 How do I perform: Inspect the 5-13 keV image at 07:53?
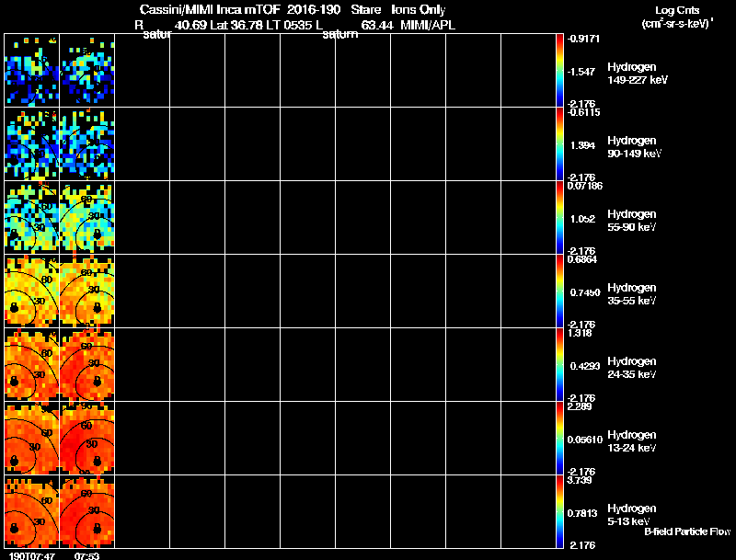coord(87,511)
